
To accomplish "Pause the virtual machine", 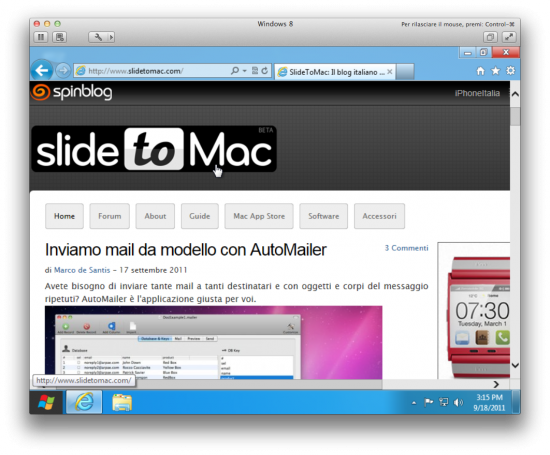I will (41, 37).
